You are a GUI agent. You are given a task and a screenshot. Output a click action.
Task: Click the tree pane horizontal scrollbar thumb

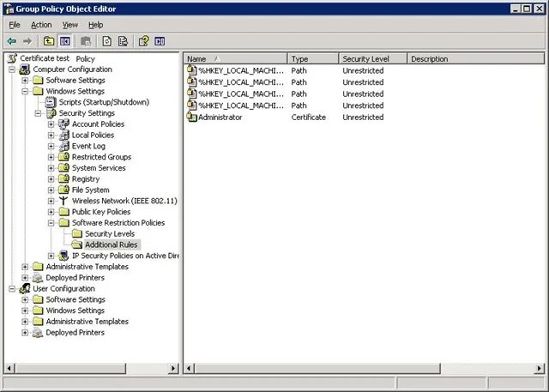point(70,368)
